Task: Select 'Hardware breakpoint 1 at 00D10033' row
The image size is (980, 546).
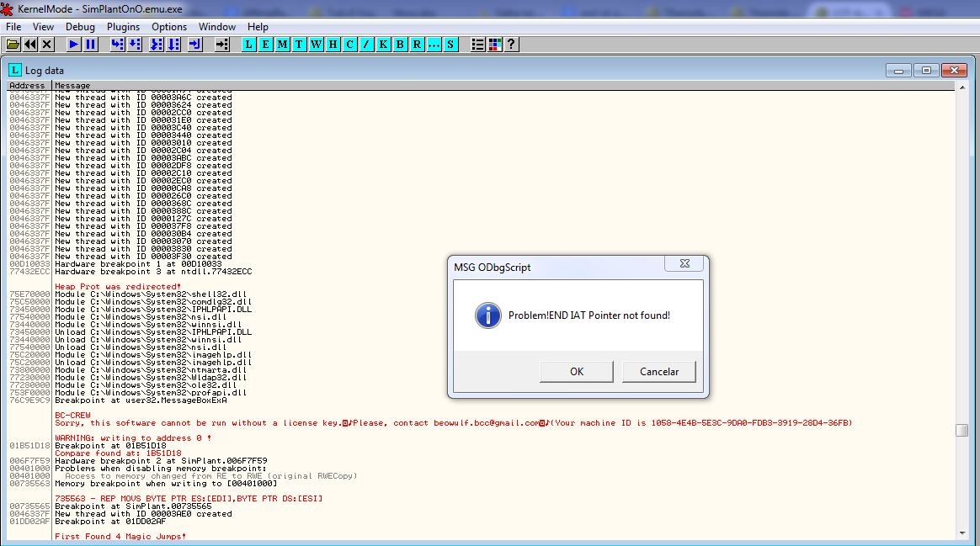Action: (x=138, y=264)
